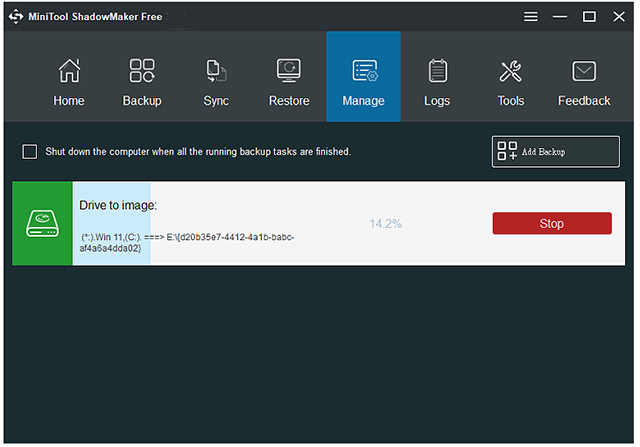Viewport: 640px width, 447px height.
Task: Open the Logs clipboard icon
Action: [437, 72]
